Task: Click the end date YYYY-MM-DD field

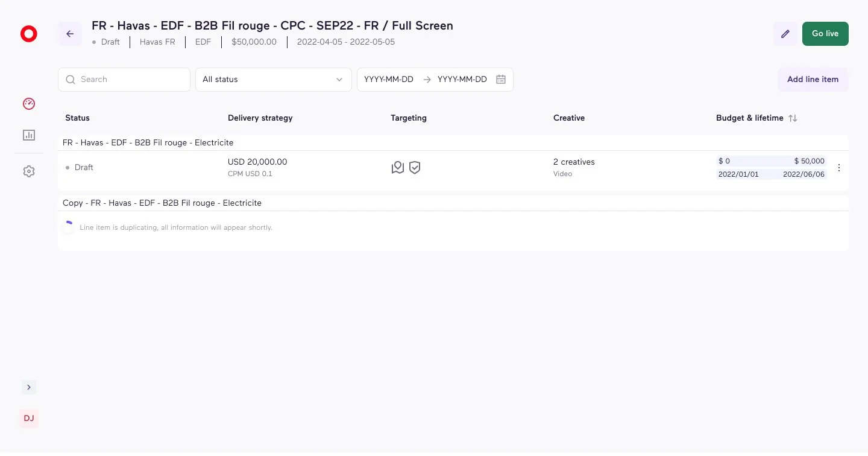Action: click(x=462, y=80)
